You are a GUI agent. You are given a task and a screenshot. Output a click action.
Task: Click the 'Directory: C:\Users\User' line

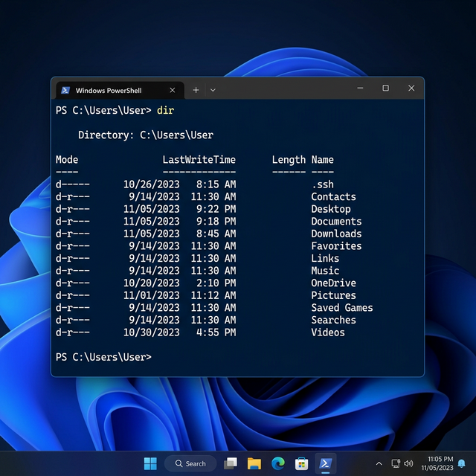click(146, 135)
